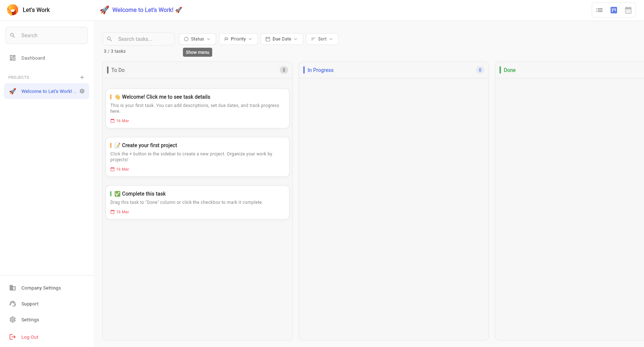Open project settings gear icon
644x347 pixels.
(x=82, y=91)
